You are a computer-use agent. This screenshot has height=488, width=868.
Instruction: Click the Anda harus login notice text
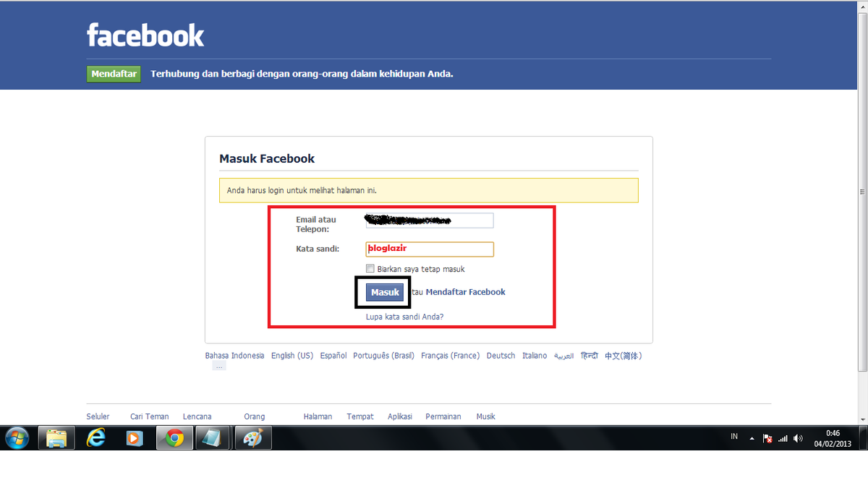[x=302, y=191]
